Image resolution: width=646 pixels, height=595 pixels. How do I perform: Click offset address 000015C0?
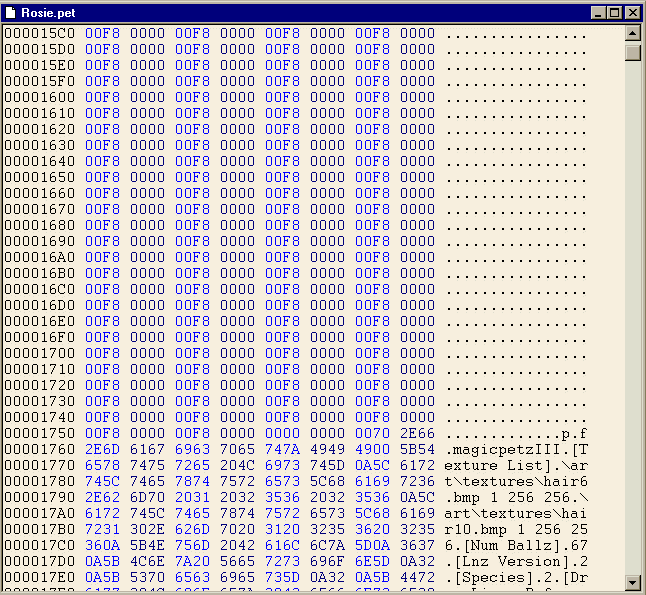39,33
